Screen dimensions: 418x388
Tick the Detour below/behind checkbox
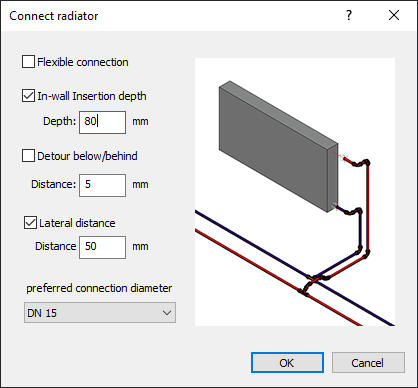(28, 156)
